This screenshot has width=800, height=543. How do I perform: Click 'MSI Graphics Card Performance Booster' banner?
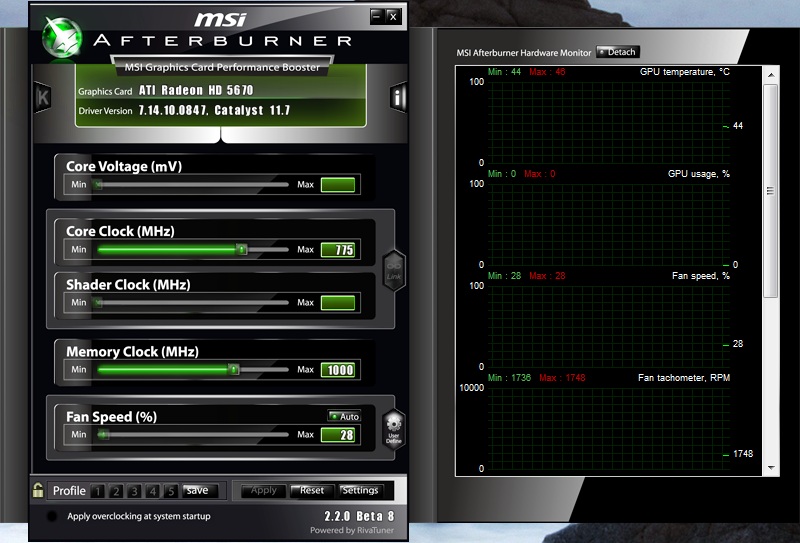[x=222, y=67]
